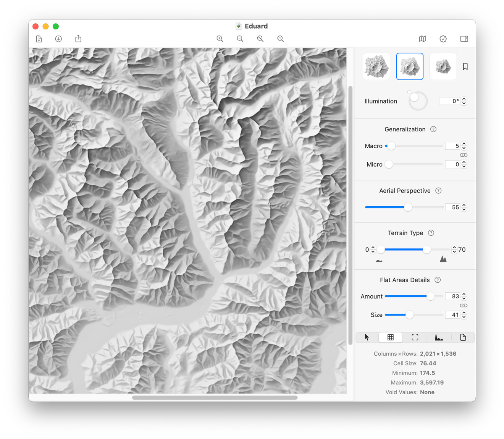Click the vertical scrollbar of the map view

tap(350, 215)
